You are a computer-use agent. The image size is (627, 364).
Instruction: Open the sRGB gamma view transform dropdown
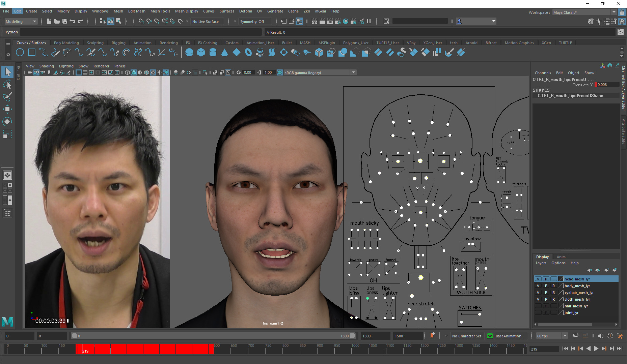pyautogui.click(x=353, y=72)
